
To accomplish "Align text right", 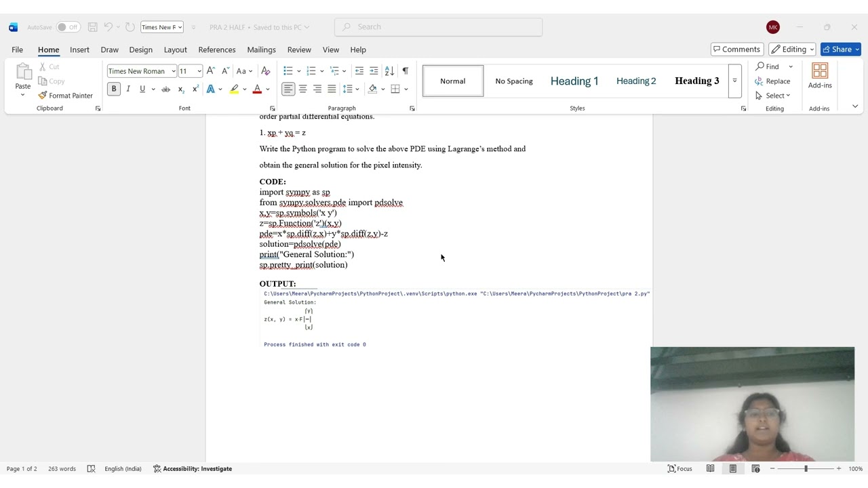I will pos(317,89).
